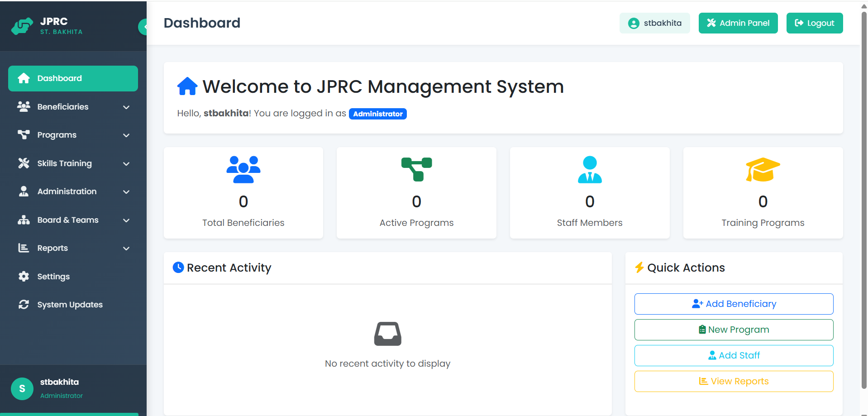868x416 pixels.
Task: Open the Administration menu item
Action: (x=67, y=191)
